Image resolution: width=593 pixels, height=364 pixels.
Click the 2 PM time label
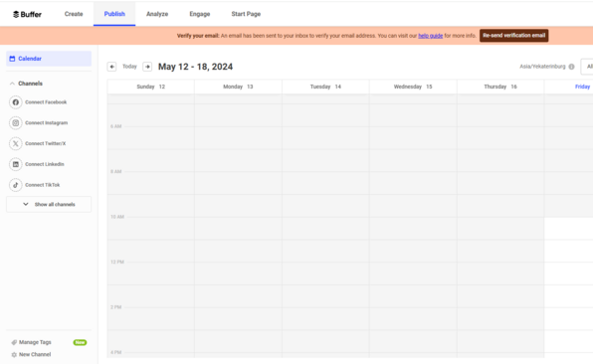point(116,307)
